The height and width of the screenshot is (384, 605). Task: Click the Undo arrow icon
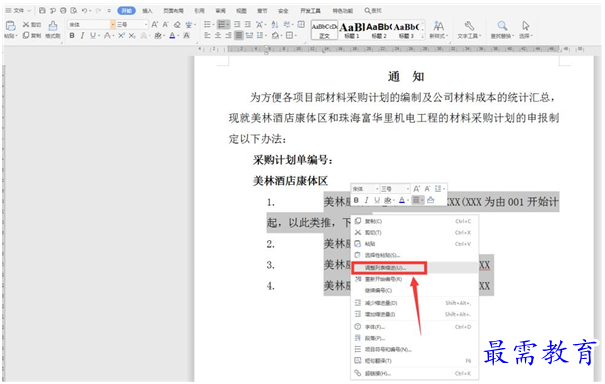point(84,10)
